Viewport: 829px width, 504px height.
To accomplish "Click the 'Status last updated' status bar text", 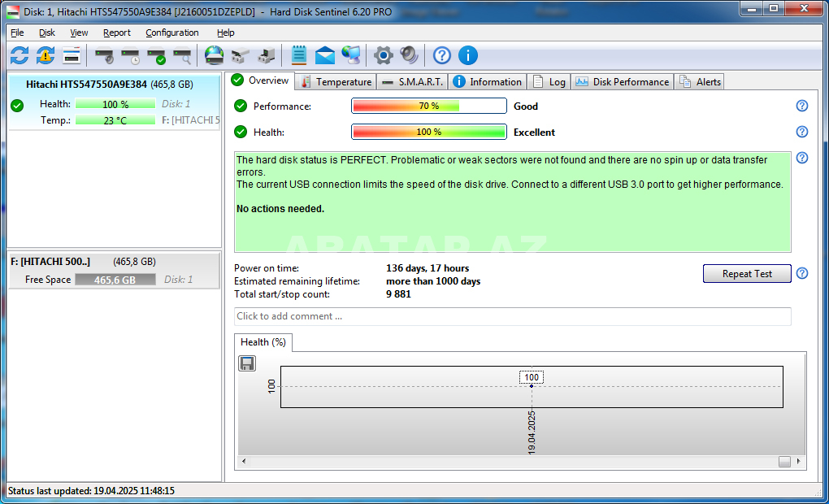I will [91, 491].
